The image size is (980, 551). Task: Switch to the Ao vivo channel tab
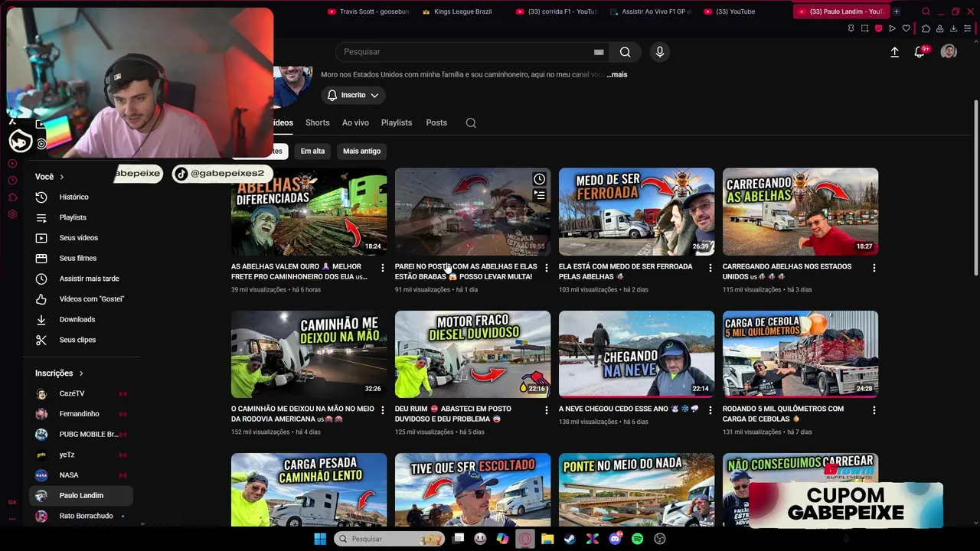[x=355, y=122]
